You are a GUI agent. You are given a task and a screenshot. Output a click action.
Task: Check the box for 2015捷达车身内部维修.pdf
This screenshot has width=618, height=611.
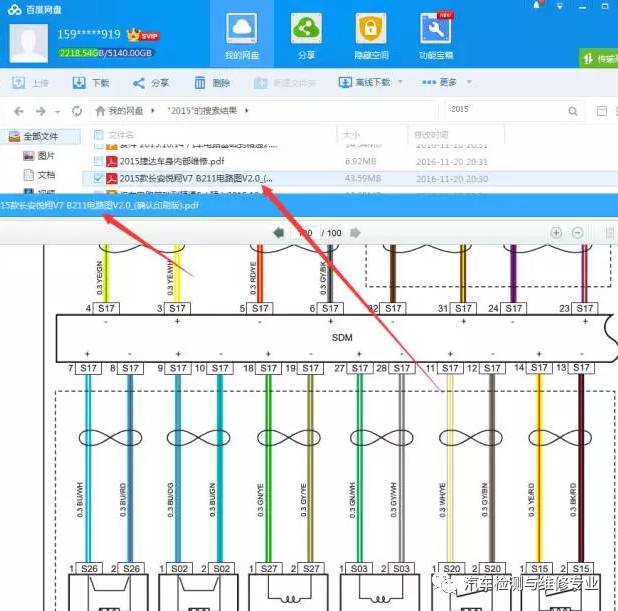click(97, 160)
